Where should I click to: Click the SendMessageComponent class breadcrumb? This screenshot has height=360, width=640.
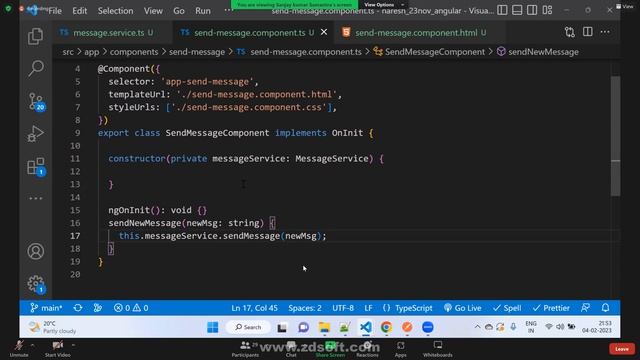pos(429,52)
